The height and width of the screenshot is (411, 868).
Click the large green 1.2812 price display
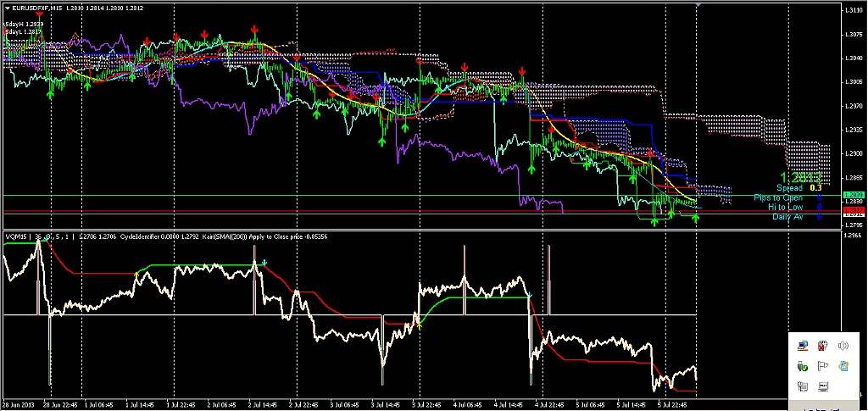[x=800, y=177]
